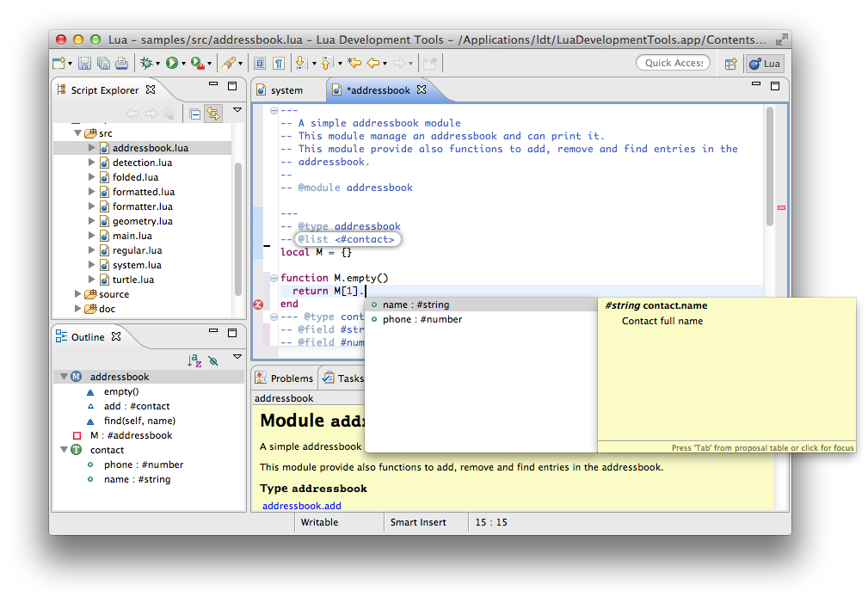868x603 pixels.
Task: Toggle block selection mode icon
Action: click(260, 63)
